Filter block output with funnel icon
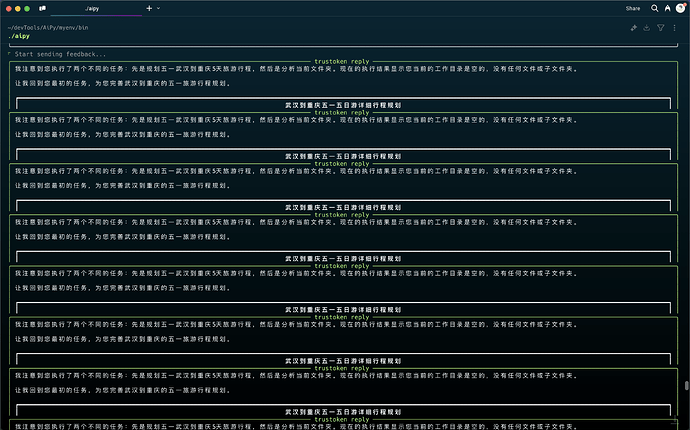Screen dimensions: 690x430 point(661,28)
